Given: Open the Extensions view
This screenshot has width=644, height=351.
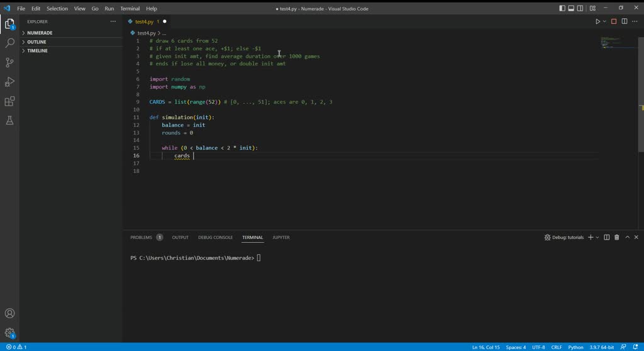Looking at the screenshot, I should point(9,101).
